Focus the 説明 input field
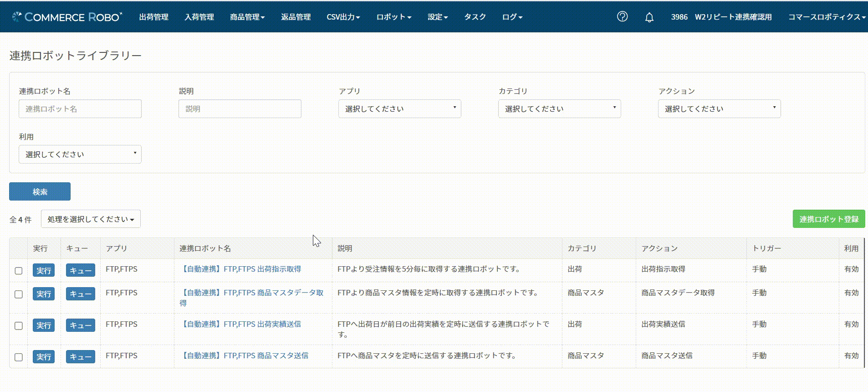 pyautogui.click(x=240, y=109)
